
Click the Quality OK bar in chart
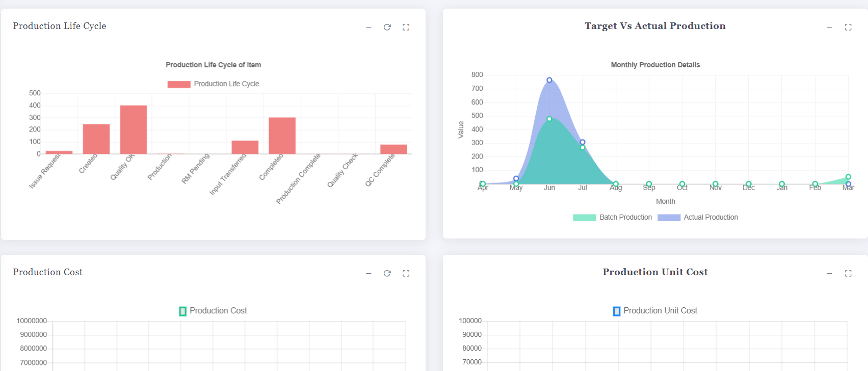pos(134,129)
